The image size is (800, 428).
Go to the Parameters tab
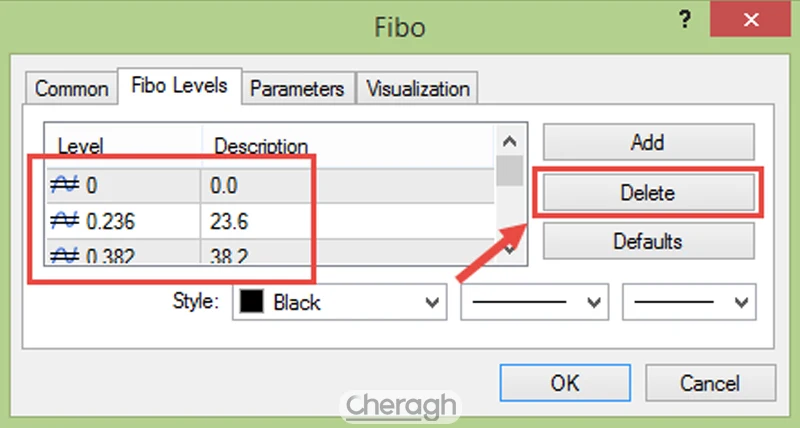(x=297, y=89)
